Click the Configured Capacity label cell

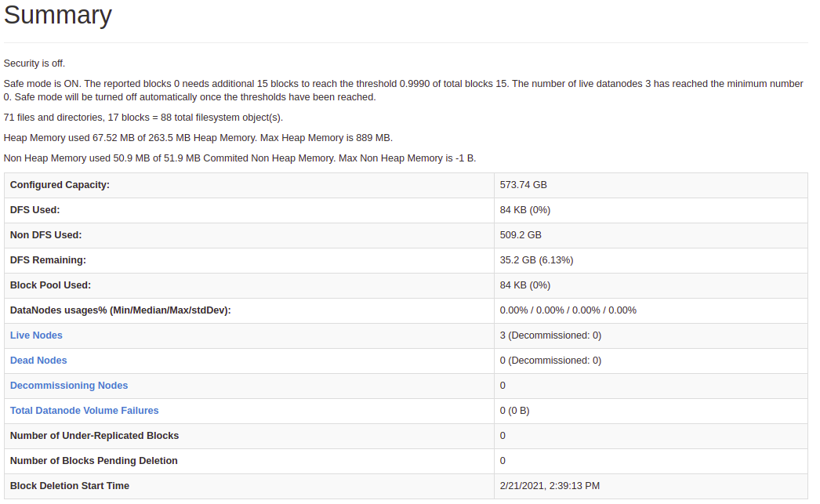point(249,185)
